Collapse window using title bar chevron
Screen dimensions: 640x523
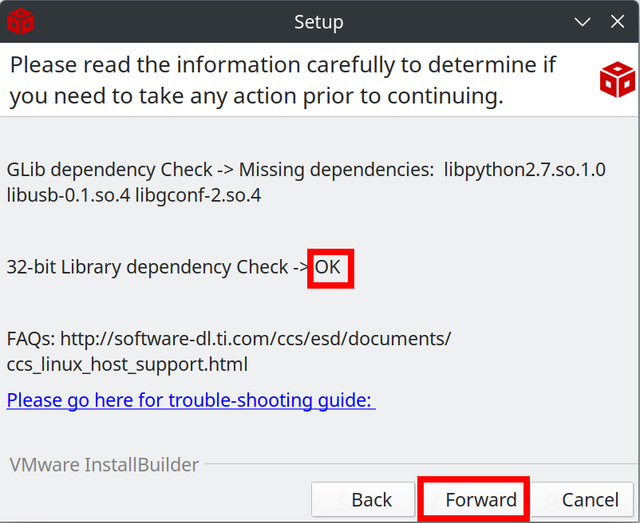582,22
